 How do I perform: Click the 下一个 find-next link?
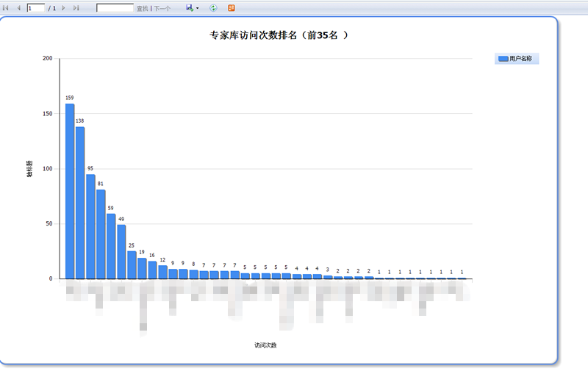click(x=162, y=8)
